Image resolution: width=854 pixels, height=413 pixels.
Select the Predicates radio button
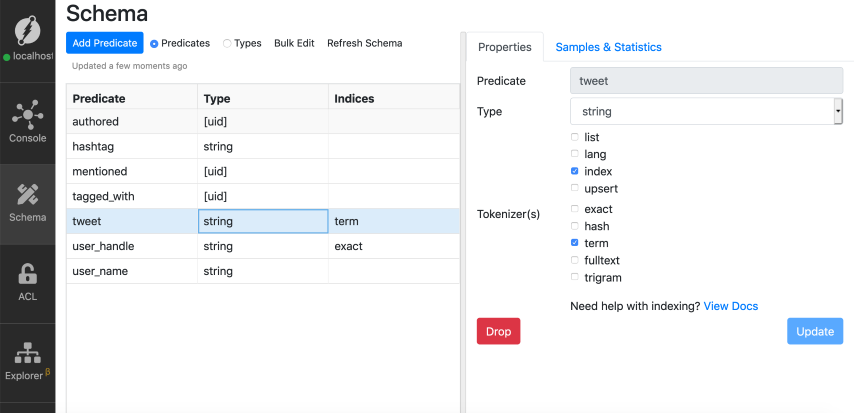pos(154,44)
